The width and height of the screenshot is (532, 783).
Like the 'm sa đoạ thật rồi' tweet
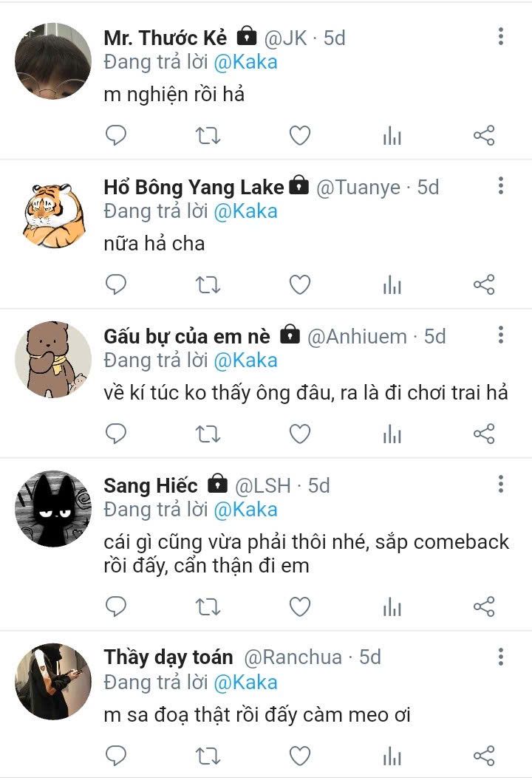click(x=299, y=755)
